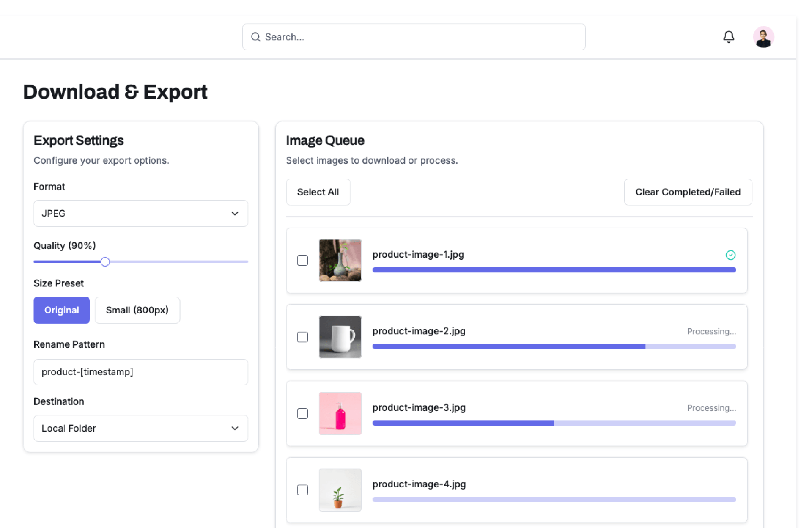Open the white mug thumbnail
This screenshot has height=528, width=812.
(x=340, y=337)
